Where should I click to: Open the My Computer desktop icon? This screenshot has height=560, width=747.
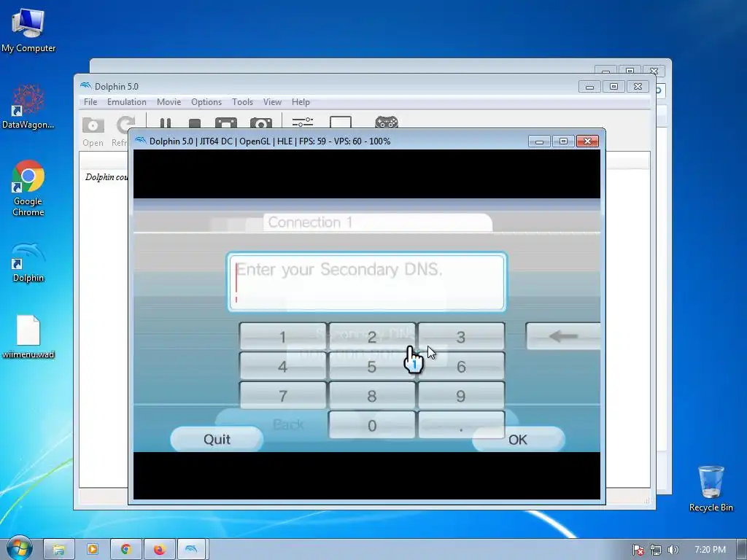coord(28,29)
